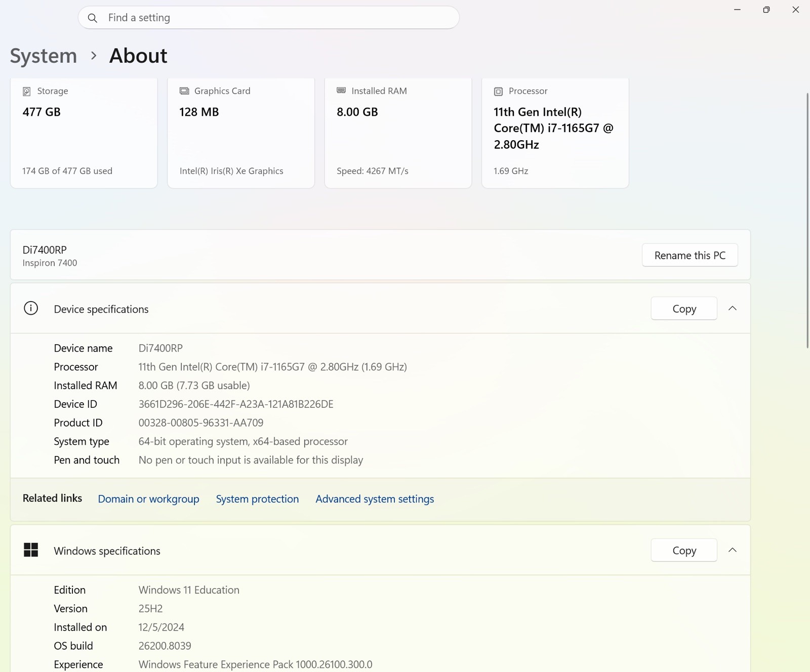Collapse the Windows specifications section
The width and height of the screenshot is (810, 672).
coord(733,550)
